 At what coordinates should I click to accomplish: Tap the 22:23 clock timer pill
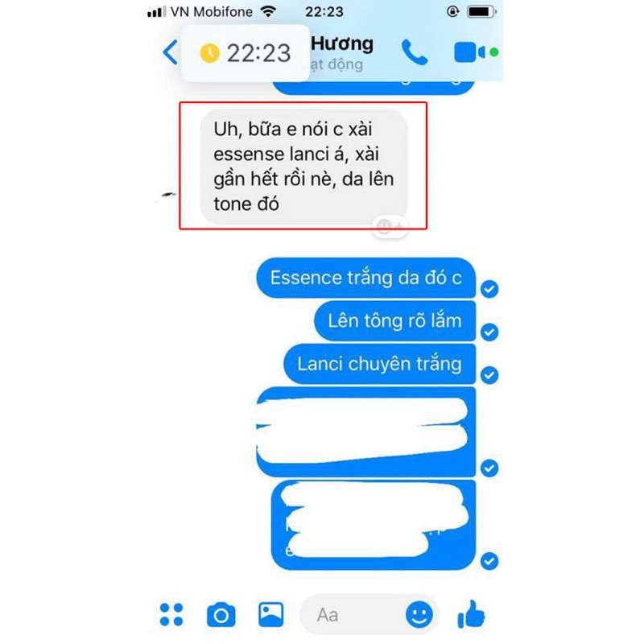(246, 53)
